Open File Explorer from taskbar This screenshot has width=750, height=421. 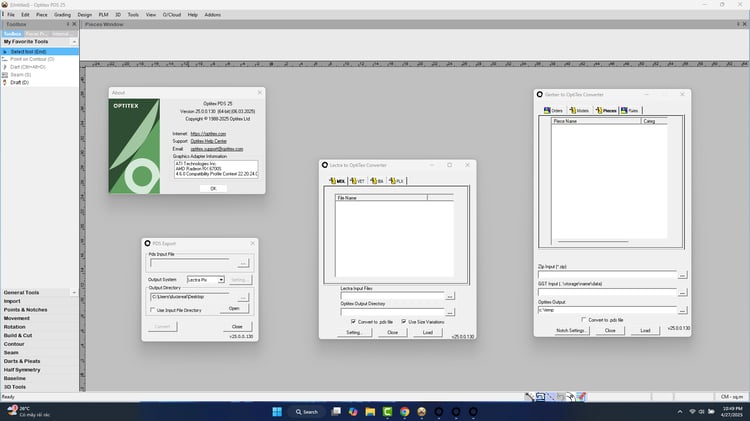coord(370,411)
